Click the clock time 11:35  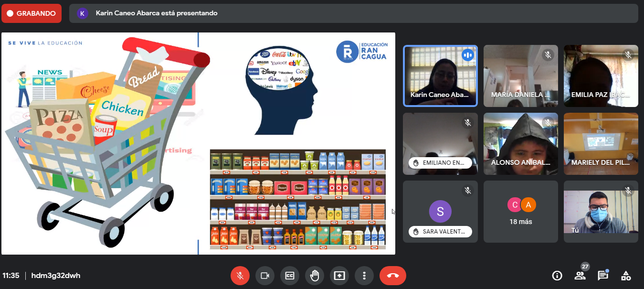[11, 276]
